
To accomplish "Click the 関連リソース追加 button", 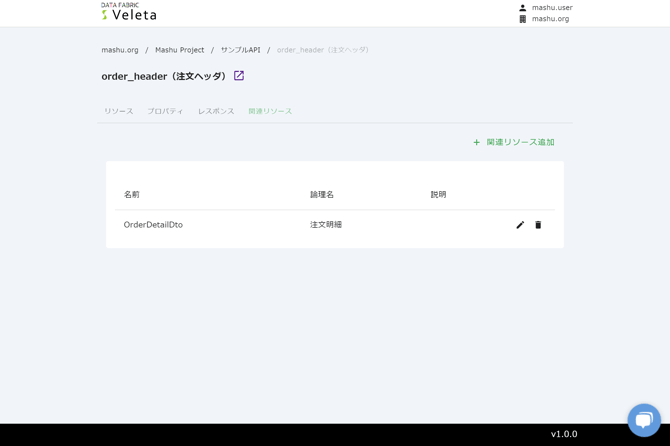I will (520, 143).
